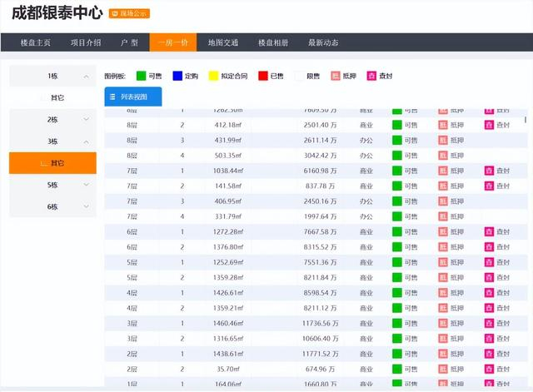Click 查封 icon in the 1272.28㎡ row
Screen dimensions: 533x392
(x=489, y=231)
